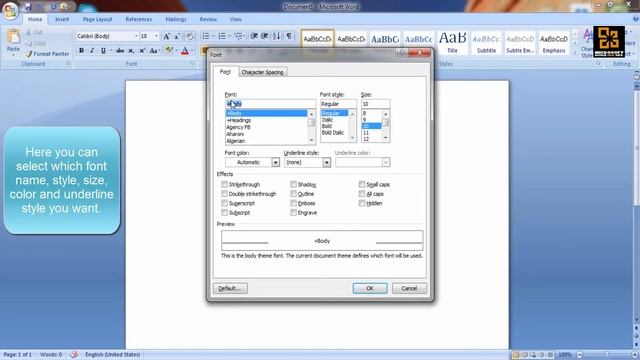Click the Sort icon
The width and height of the screenshot is (640, 360).
(276, 36)
